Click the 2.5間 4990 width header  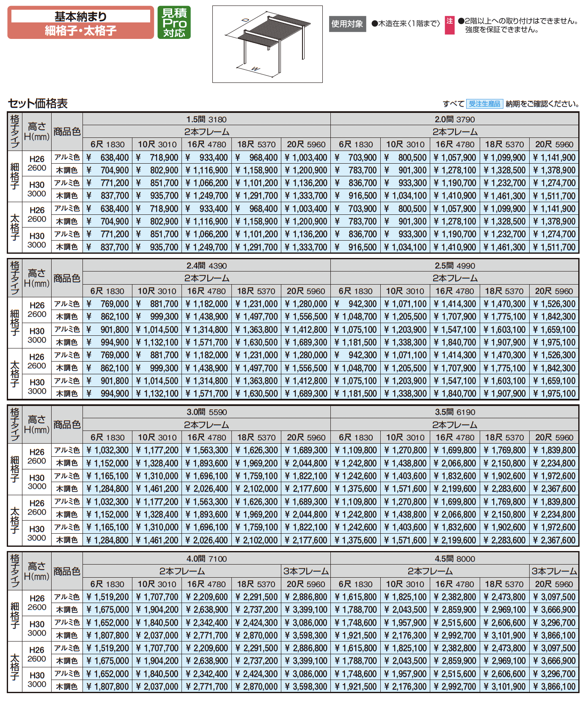(455, 266)
